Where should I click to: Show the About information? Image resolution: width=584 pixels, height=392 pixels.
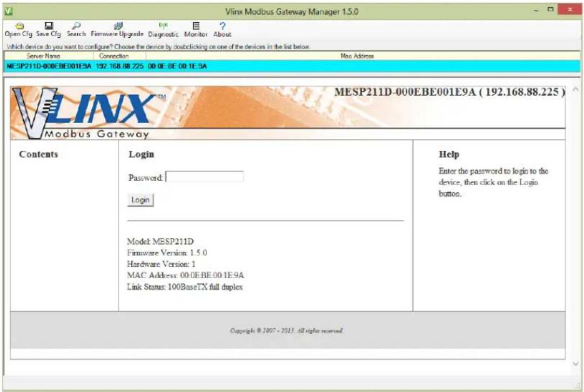coord(223,30)
